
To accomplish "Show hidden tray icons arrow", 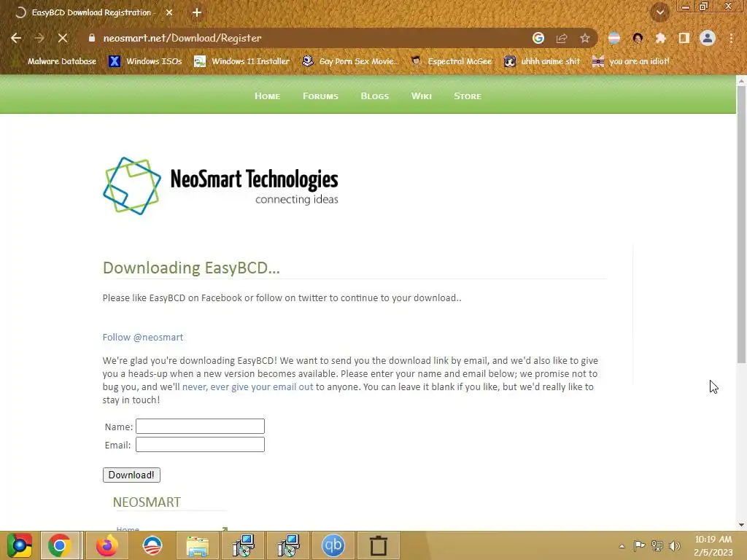I will [x=622, y=546].
